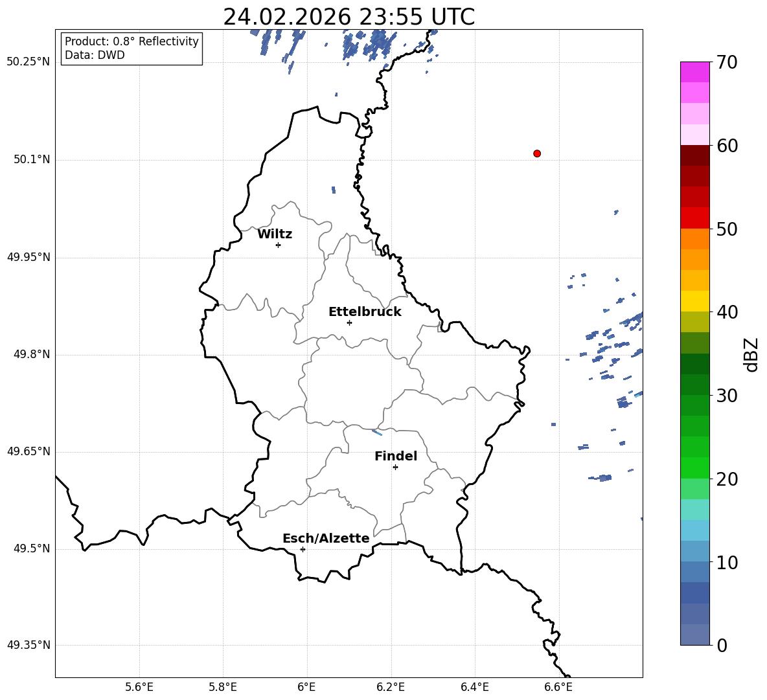Click the 6.6°E longitude label
Image resolution: width=767 pixels, height=700 pixels.
tap(558, 687)
